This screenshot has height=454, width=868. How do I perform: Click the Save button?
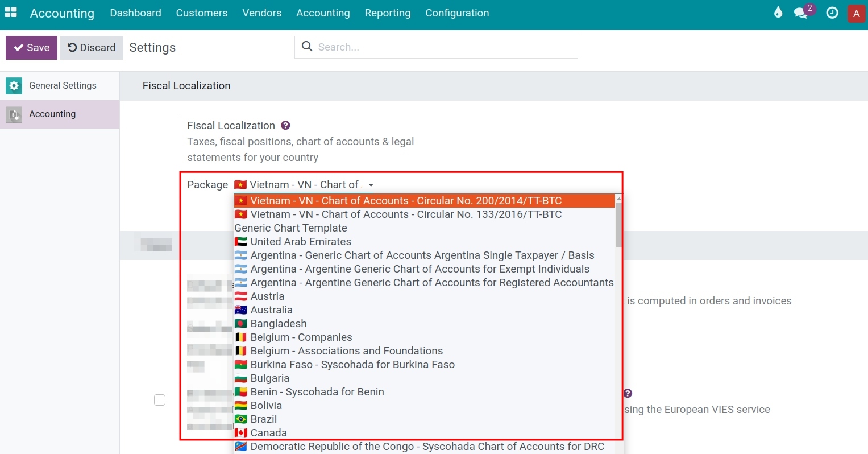point(31,48)
